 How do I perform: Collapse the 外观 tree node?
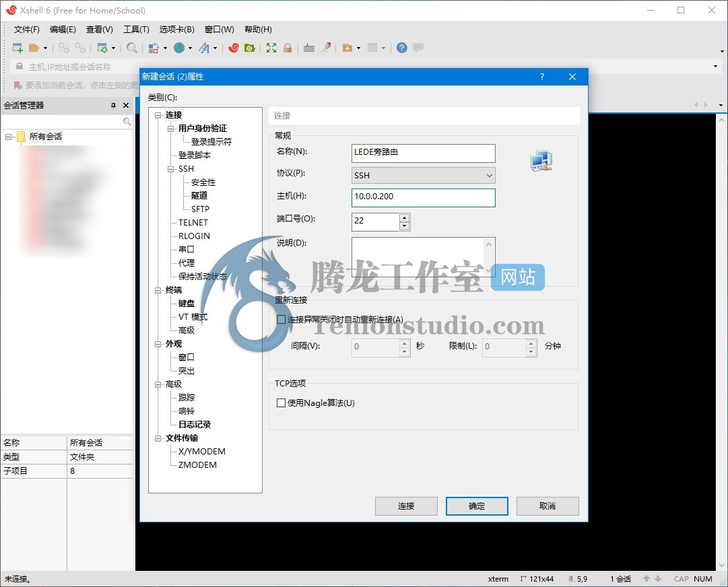pyautogui.click(x=158, y=344)
